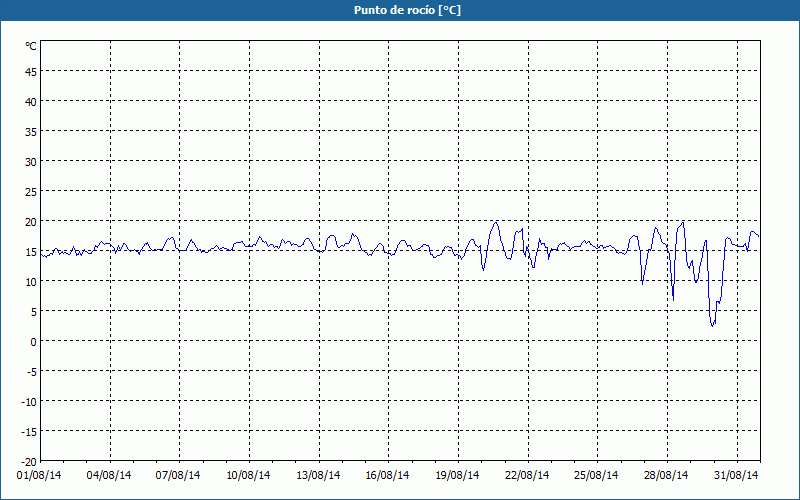The width and height of the screenshot is (800, 500).
Task: Click the date label 07/08/14
Action: (x=178, y=475)
